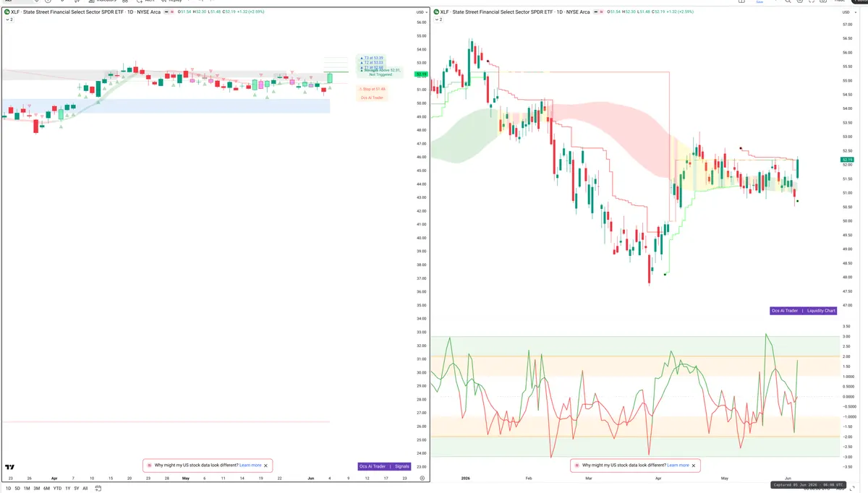
Task: Select the 6M time range
Action: coord(47,489)
